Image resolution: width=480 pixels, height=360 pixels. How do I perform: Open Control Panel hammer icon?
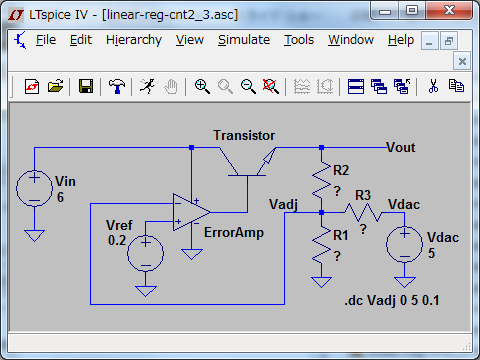(117, 86)
